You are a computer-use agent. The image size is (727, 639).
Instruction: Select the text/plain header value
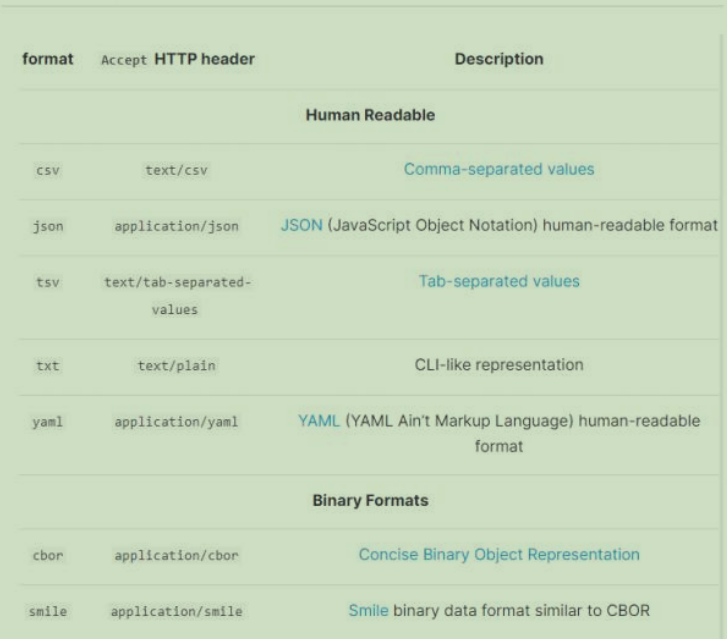(x=176, y=366)
